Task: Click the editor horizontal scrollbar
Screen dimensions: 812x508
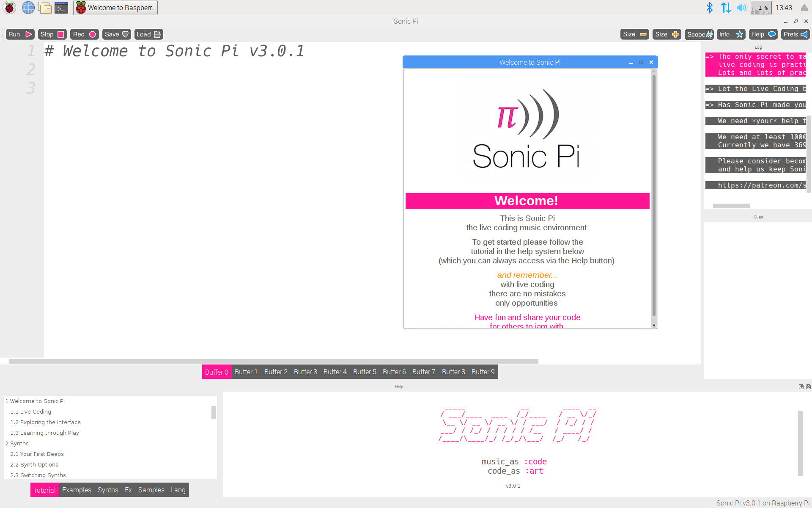Action: click(274, 361)
